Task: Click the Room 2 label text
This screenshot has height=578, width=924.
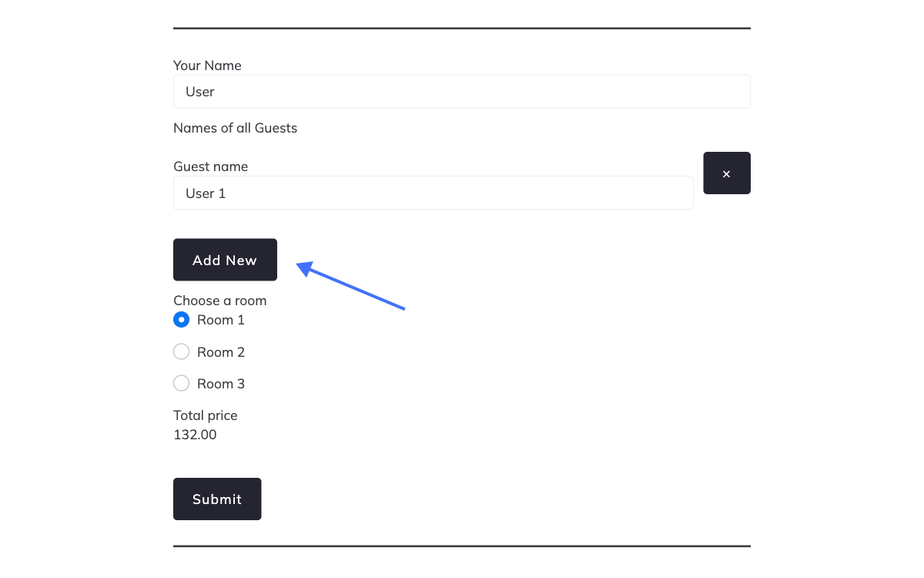Action: click(221, 351)
